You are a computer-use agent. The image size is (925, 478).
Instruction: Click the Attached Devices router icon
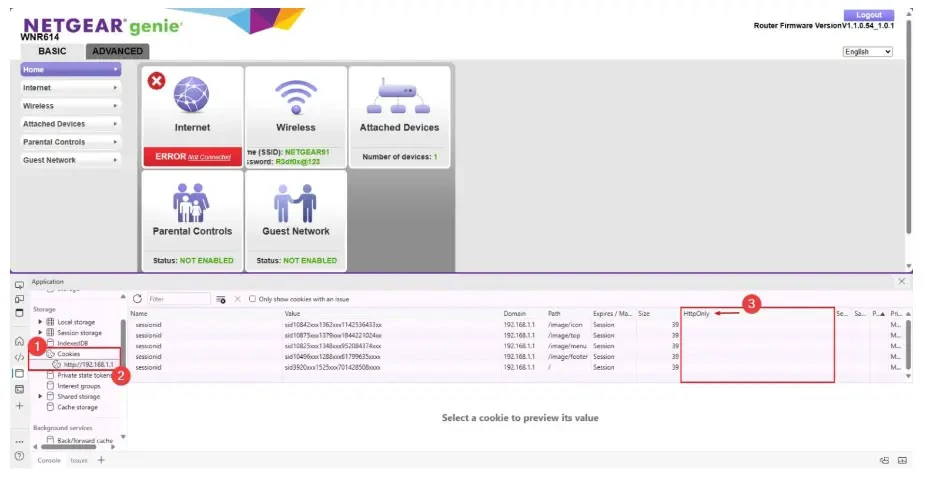tap(399, 98)
